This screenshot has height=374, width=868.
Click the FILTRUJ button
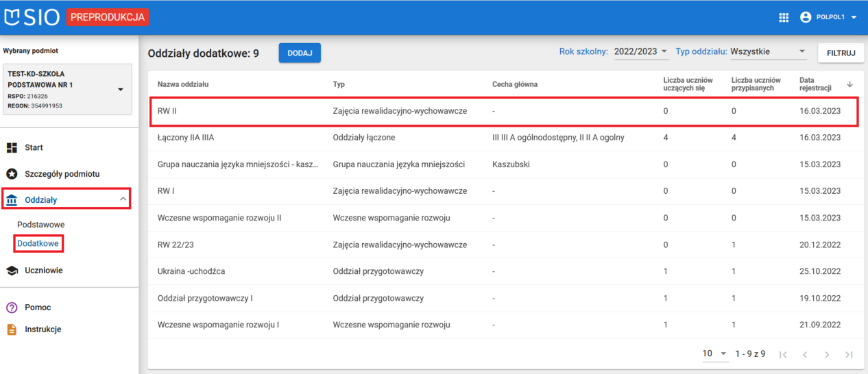pos(841,53)
